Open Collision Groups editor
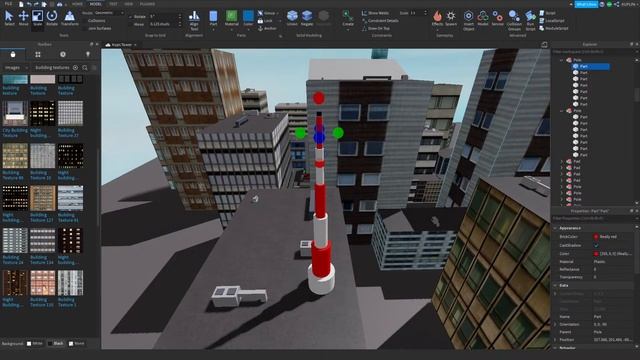 pyautogui.click(x=514, y=20)
